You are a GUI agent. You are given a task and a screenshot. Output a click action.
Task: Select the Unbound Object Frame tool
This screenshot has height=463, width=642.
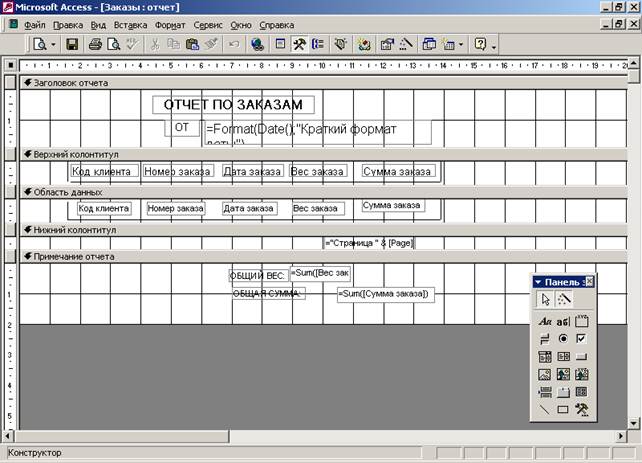[x=563, y=374]
